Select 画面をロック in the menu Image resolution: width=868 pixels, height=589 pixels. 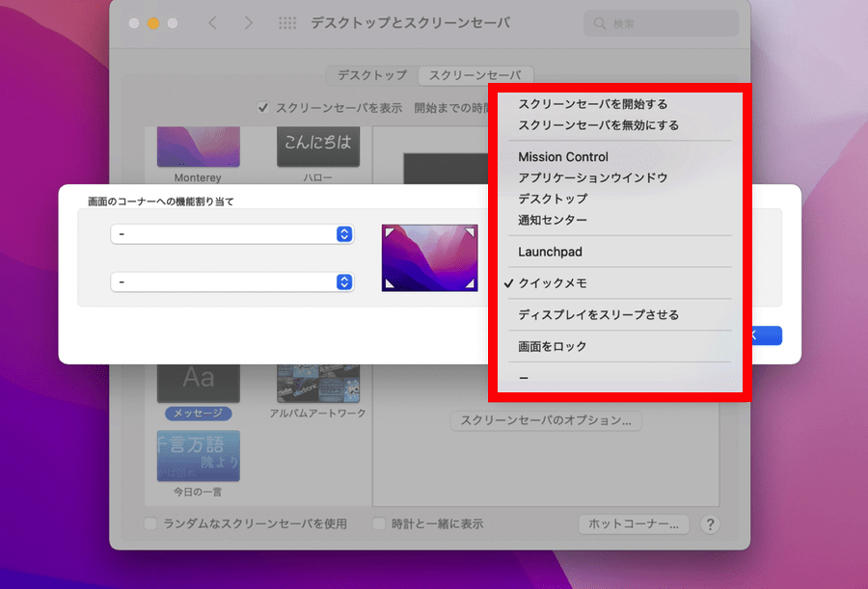click(552, 346)
